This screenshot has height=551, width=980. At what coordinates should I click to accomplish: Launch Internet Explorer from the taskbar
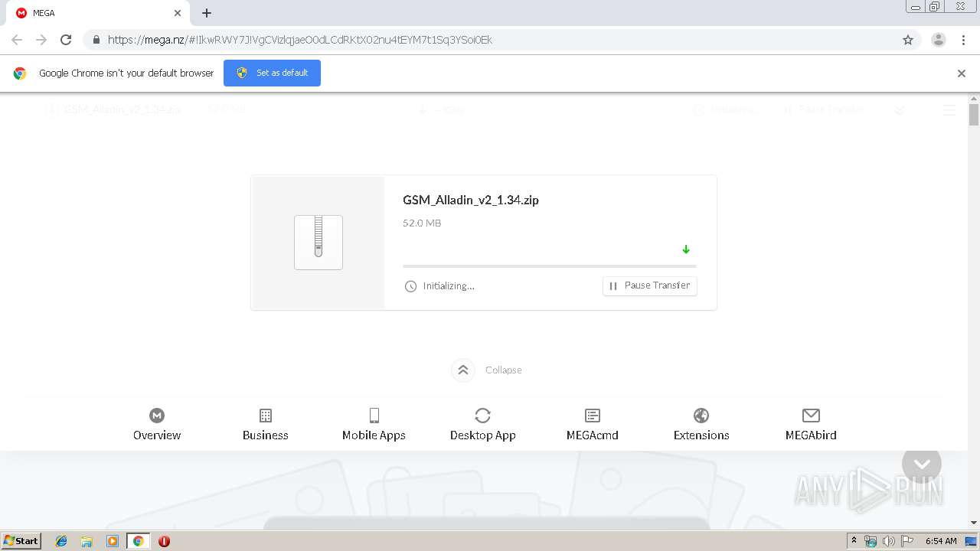point(61,541)
